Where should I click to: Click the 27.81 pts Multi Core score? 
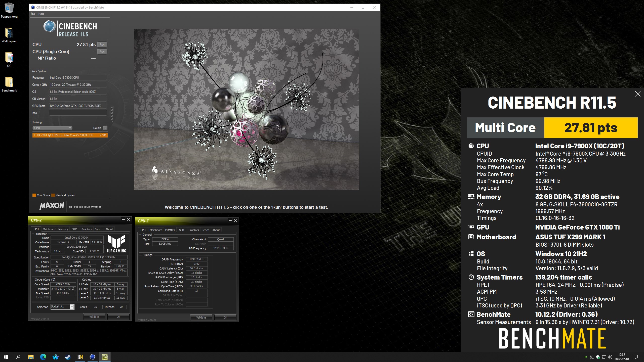591,128
